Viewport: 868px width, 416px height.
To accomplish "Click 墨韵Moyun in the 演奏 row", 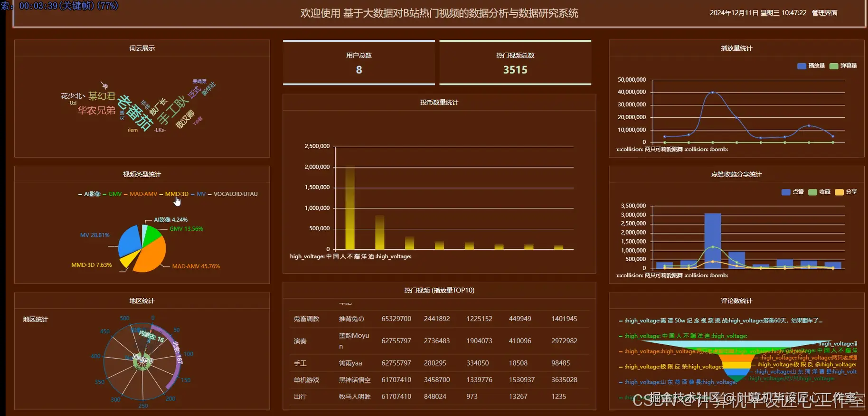I will pyautogui.click(x=354, y=341).
